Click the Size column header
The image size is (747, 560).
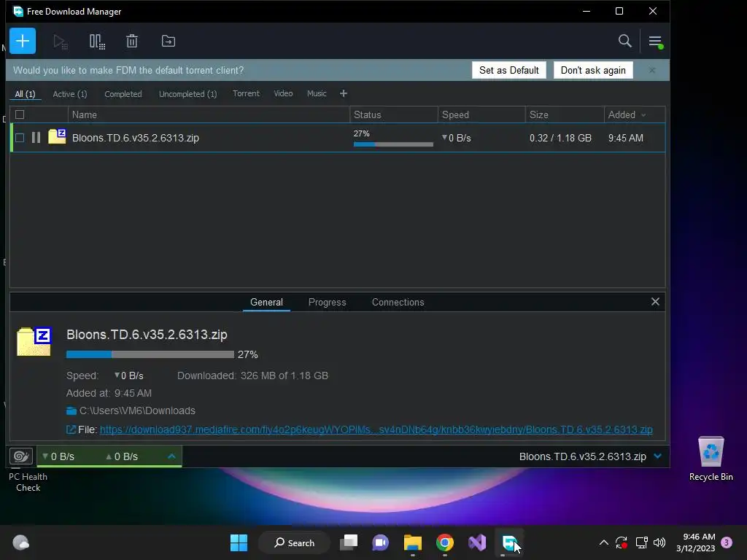565,114
